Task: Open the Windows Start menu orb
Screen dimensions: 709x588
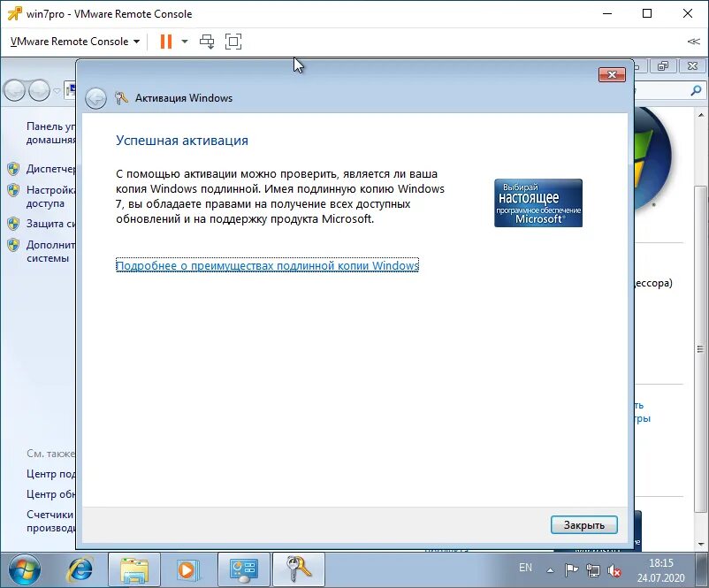Action: point(25,570)
